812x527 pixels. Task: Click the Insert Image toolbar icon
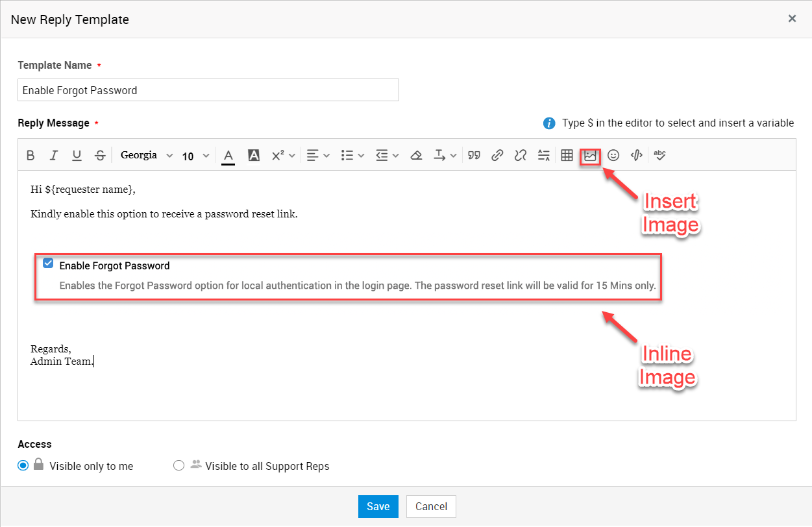tap(590, 156)
